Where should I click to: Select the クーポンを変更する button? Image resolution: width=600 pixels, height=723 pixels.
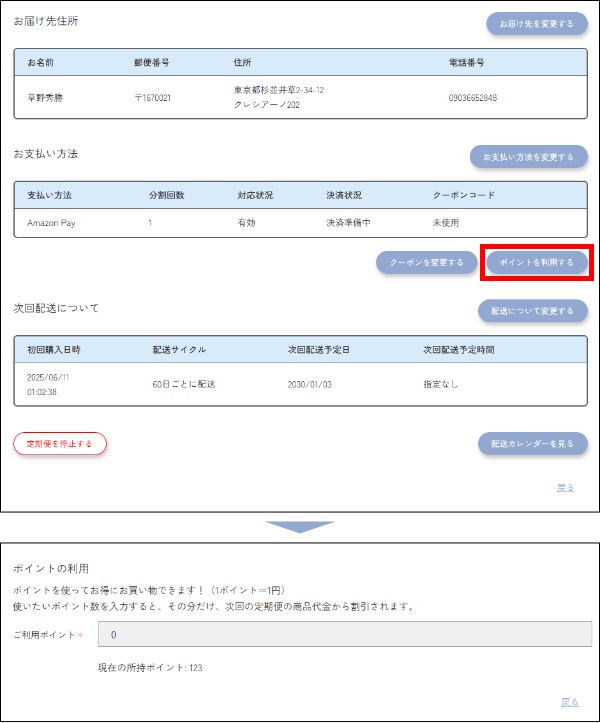click(x=427, y=262)
